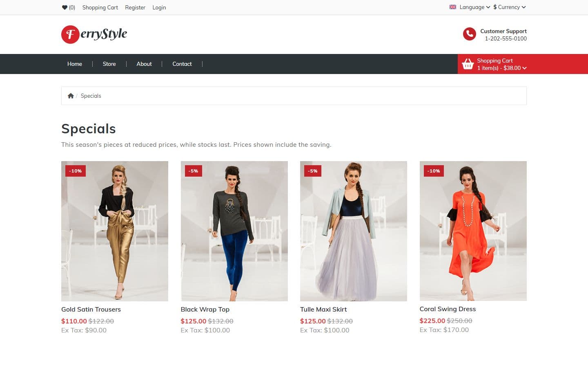This screenshot has width=588, height=368.
Task: Click the support number 1-202-555-0100
Action: [x=506, y=38]
